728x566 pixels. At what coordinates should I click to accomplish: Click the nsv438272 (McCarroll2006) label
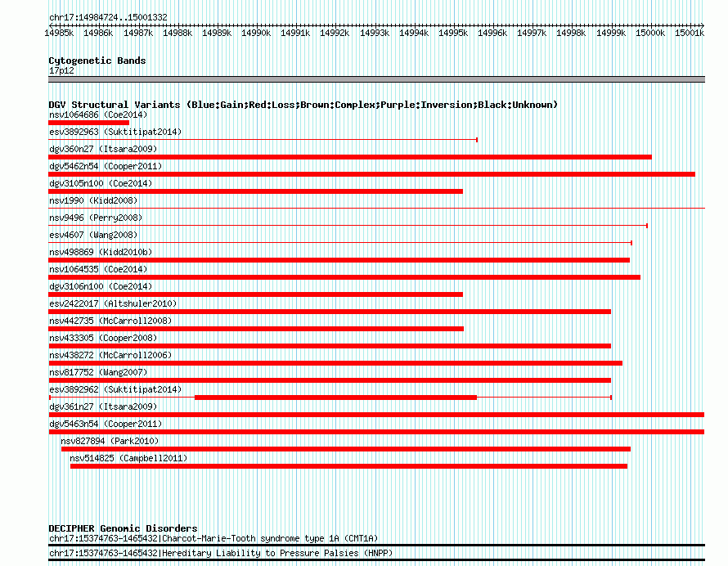(110, 355)
